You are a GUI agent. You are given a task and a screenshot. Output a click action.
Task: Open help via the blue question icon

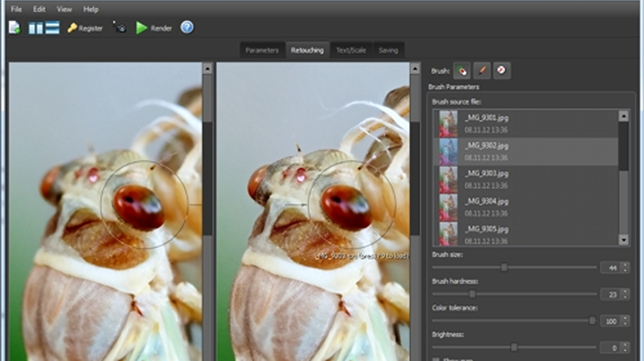[x=187, y=28]
